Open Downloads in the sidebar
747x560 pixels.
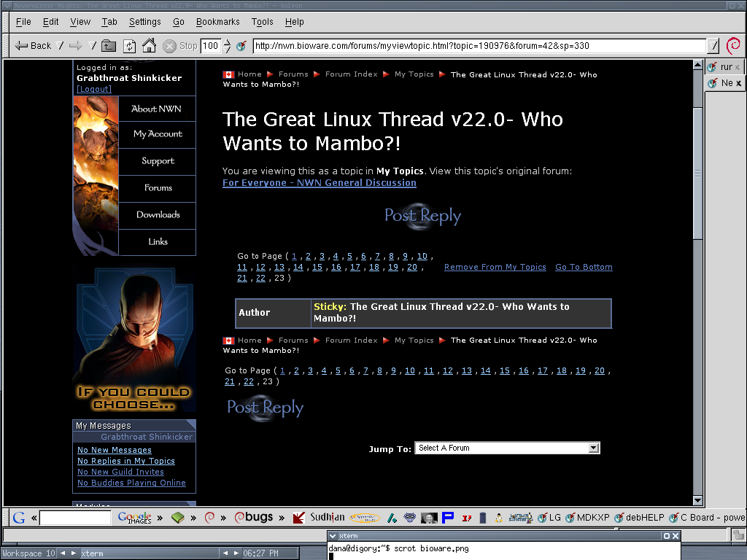pyautogui.click(x=158, y=215)
